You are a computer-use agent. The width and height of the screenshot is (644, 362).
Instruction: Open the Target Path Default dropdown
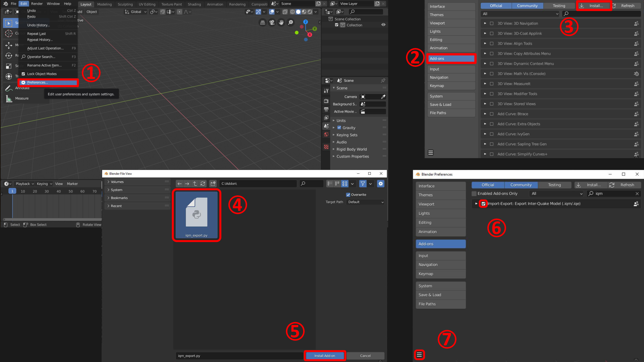(x=366, y=202)
